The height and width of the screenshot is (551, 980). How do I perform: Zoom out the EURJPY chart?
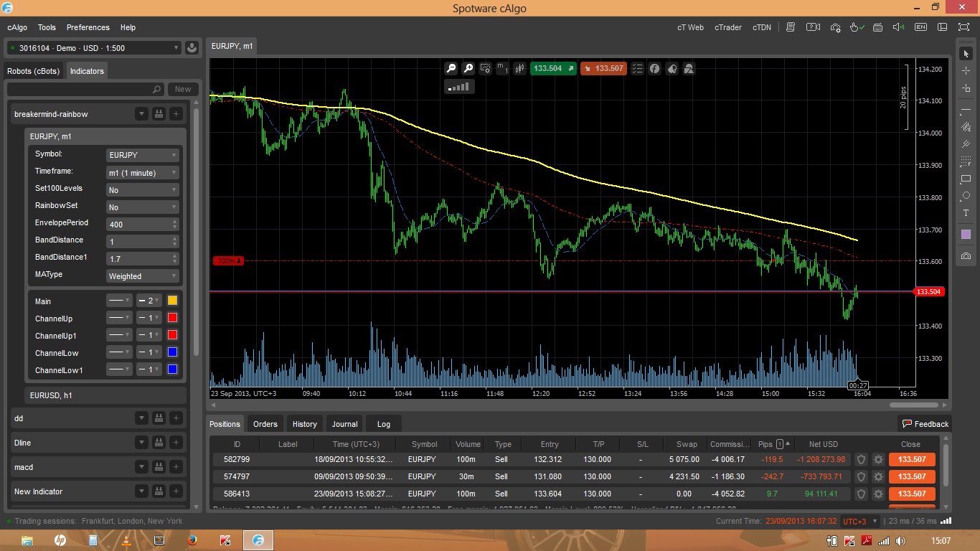tap(451, 69)
